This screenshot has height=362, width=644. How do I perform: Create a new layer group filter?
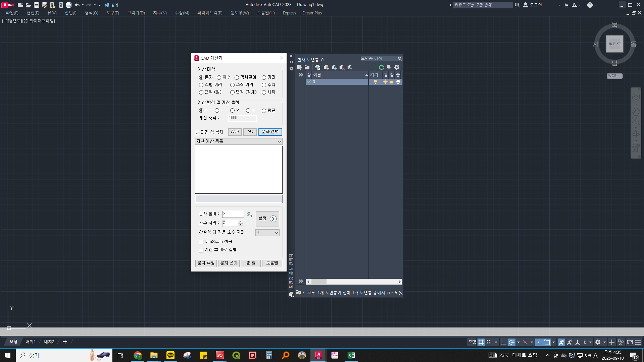click(x=307, y=67)
